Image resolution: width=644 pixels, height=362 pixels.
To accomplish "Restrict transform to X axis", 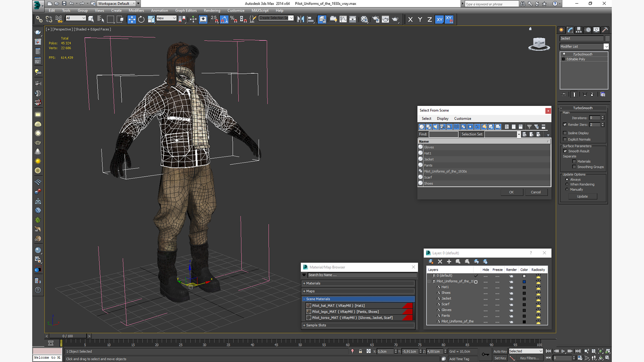I will [410, 19].
